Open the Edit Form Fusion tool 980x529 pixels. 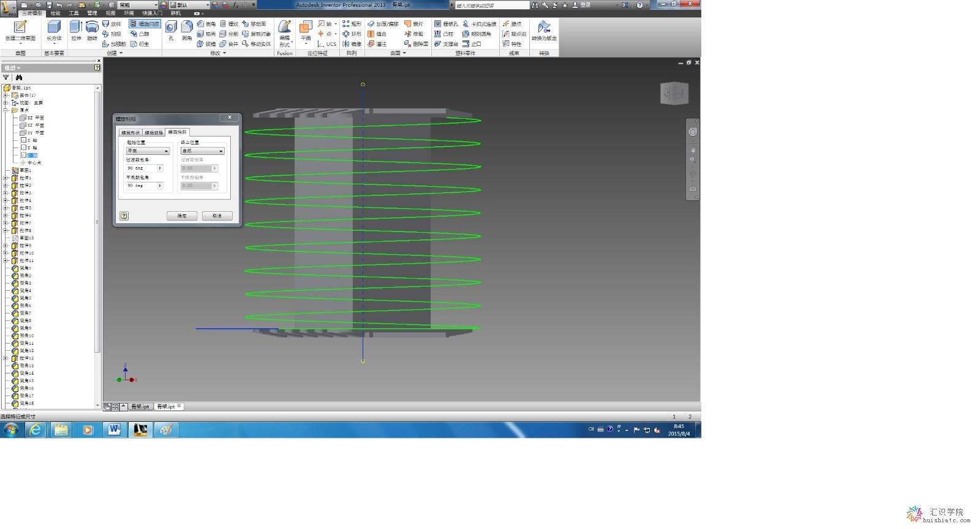[285, 33]
